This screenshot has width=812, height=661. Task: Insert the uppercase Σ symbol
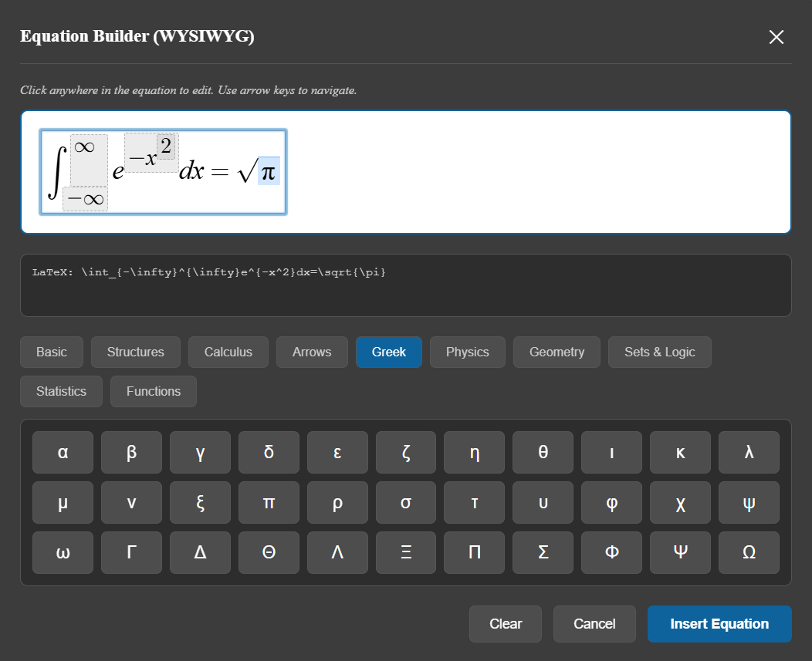(543, 552)
